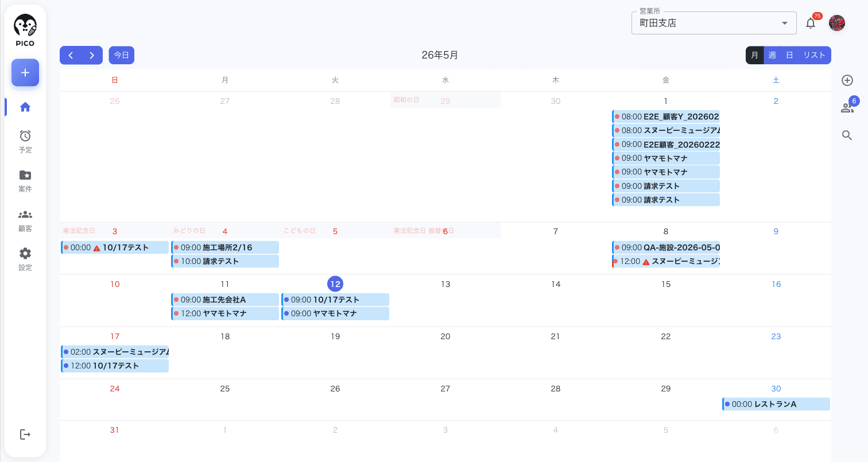Click the PICO penguin logo
Screen dimensions: 868x462
tap(25, 31)
